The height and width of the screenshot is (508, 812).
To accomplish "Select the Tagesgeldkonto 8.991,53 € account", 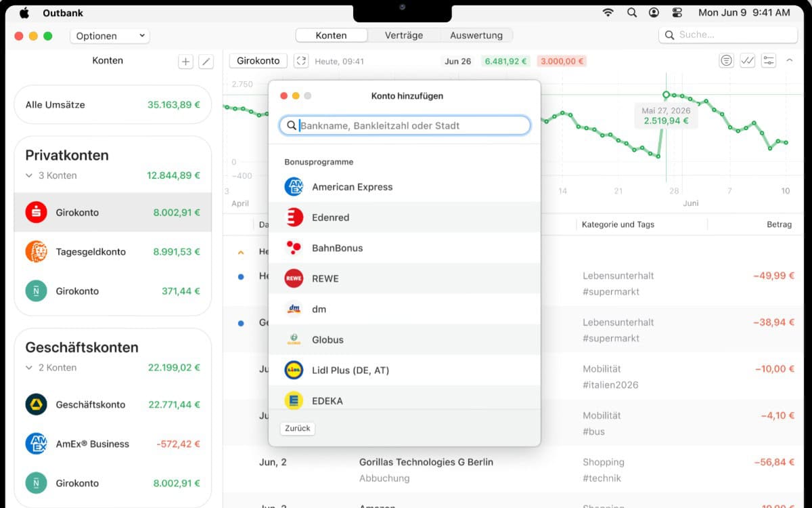I will pos(113,251).
